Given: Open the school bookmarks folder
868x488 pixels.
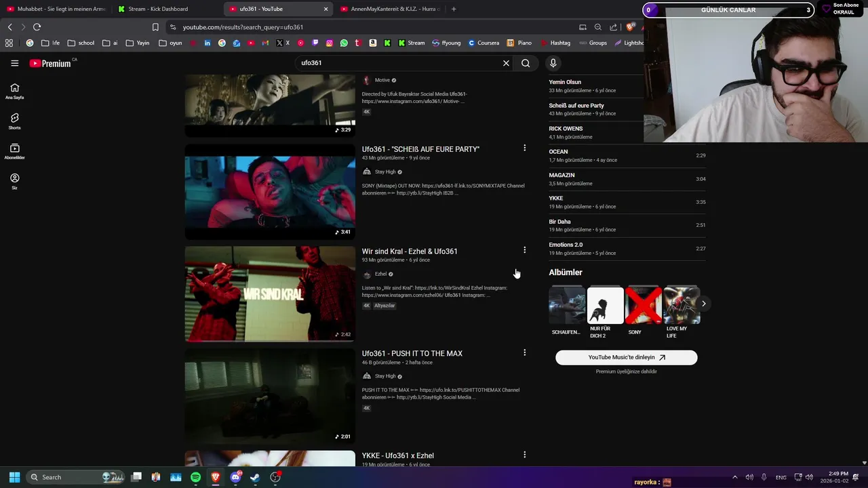Looking at the screenshot, I should point(81,43).
